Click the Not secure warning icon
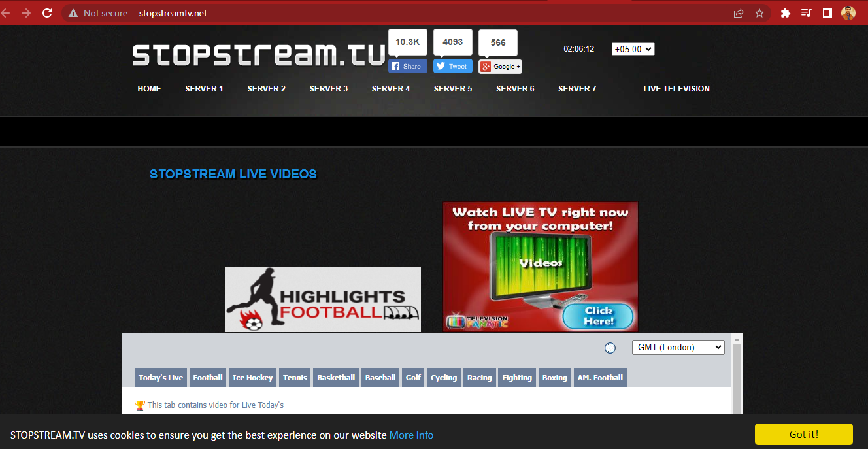The image size is (868, 449). coord(73,13)
